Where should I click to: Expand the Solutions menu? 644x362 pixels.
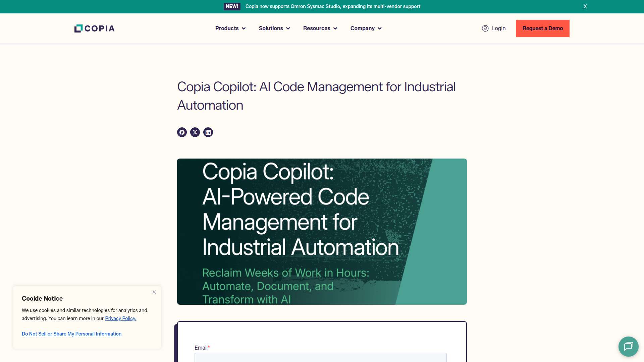click(x=274, y=28)
